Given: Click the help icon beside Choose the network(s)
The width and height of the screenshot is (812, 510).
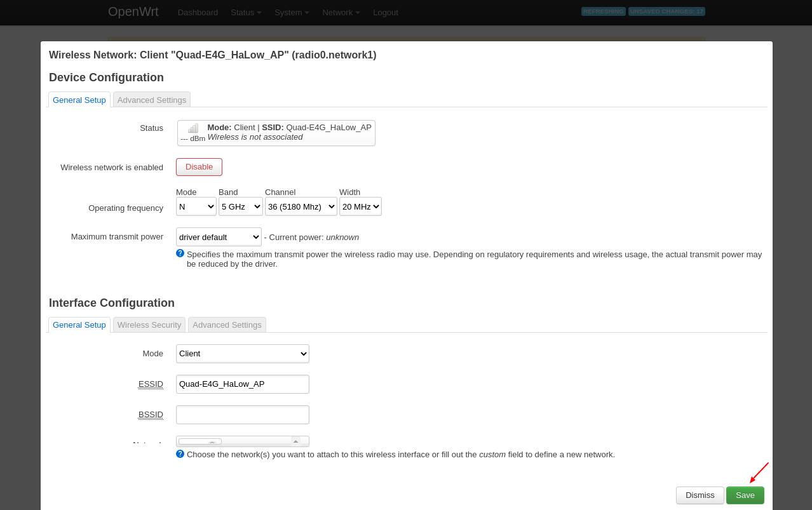Looking at the screenshot, I should coord(180,454).
